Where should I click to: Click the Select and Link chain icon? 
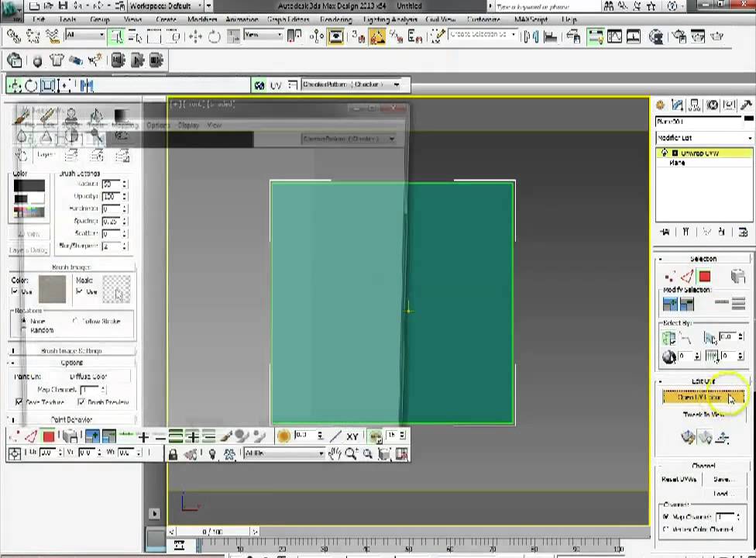coord(14,36)
